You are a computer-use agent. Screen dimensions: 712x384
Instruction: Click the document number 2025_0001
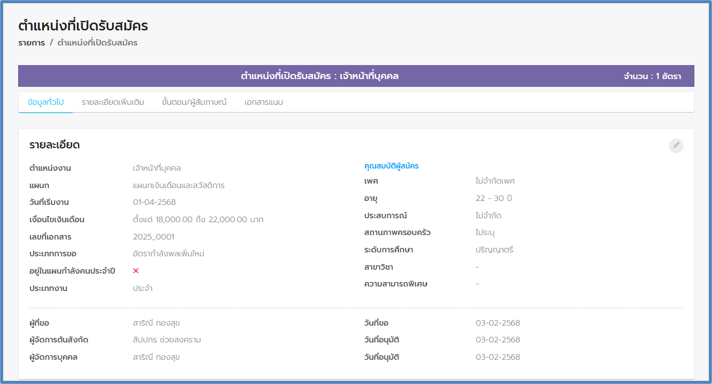pos(153,236)
